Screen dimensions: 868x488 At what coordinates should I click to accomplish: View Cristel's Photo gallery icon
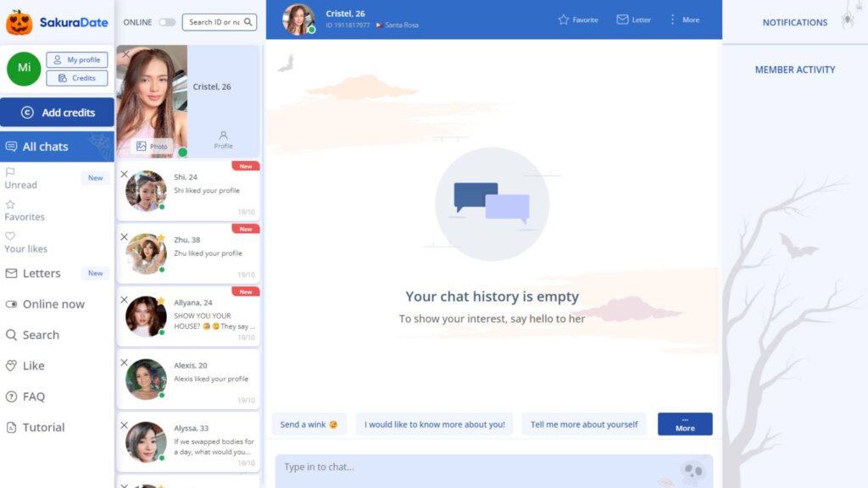[142, 146]
